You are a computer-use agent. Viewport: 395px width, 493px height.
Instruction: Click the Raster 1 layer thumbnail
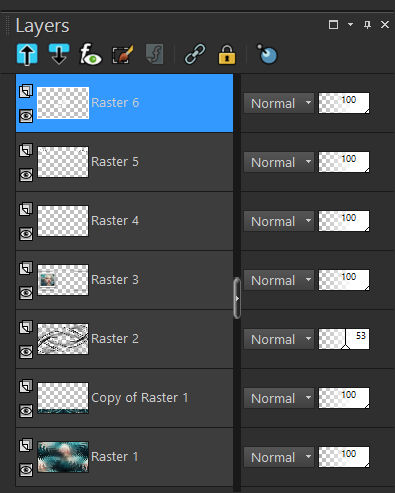63,457
